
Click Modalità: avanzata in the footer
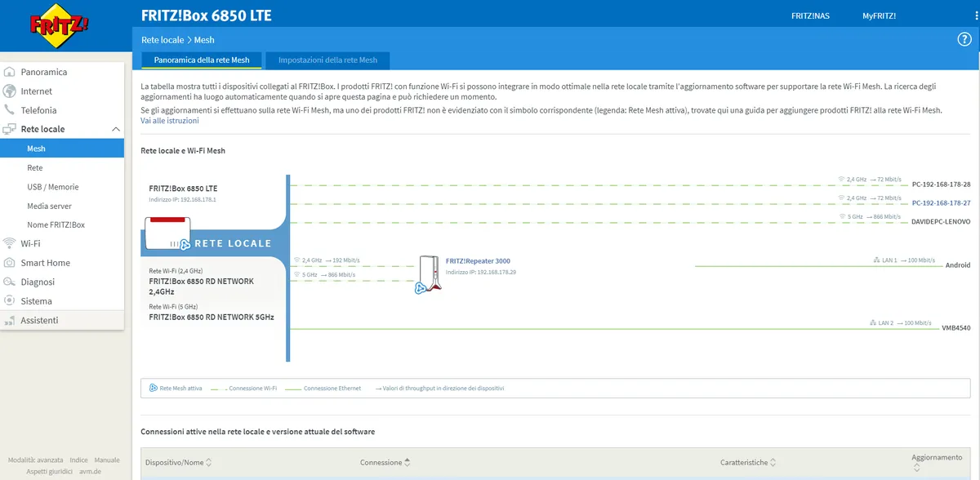35,460
